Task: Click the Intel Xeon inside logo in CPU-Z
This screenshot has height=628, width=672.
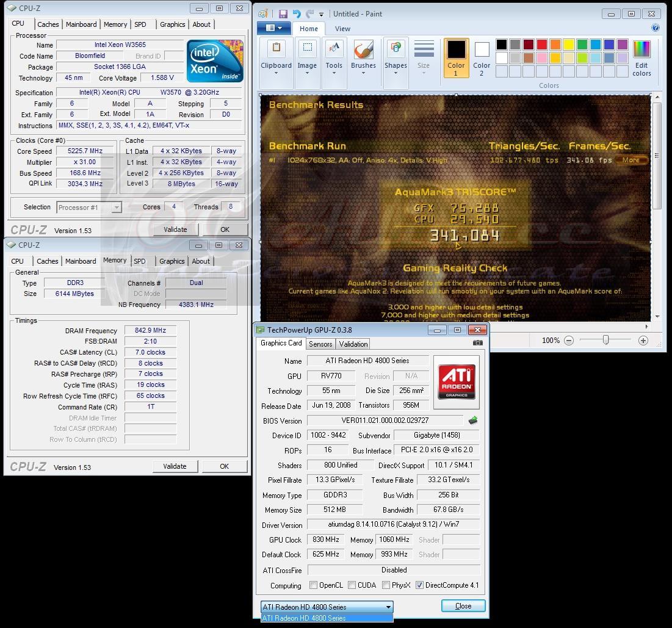Action: pyautogui.click(x=215, y=61)
